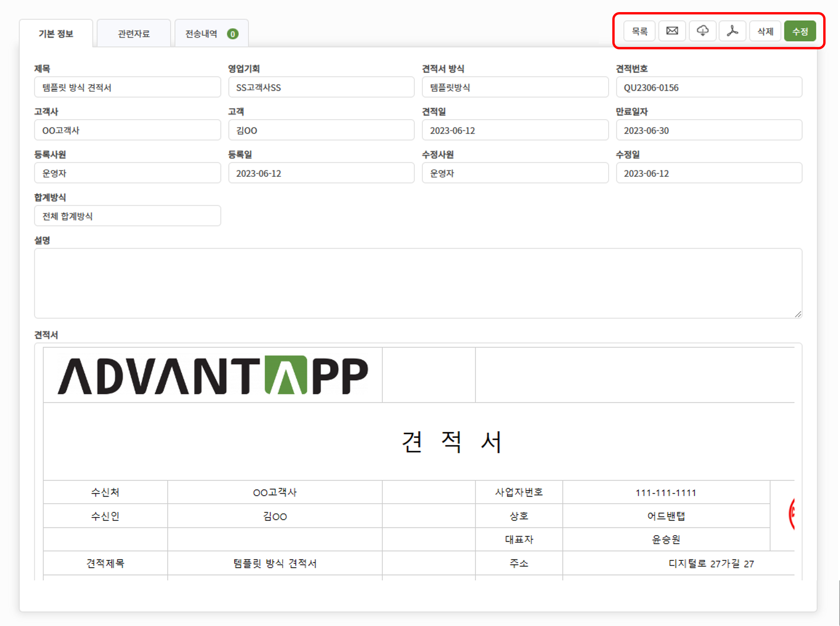The height and width of the screenshot is (626, 840).
Task: Click the 수정사원 field 운영자
Action: (515, 173)
